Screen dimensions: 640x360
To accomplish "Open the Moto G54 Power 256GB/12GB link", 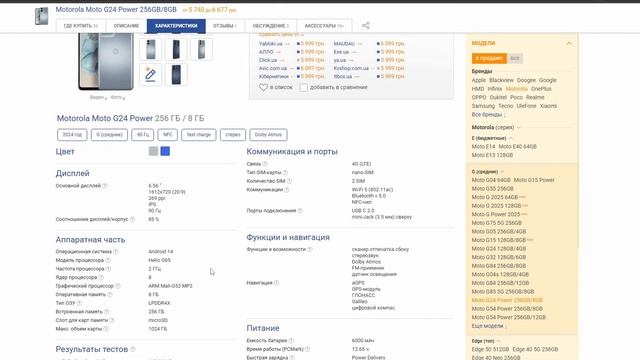I will pos(509,317).
